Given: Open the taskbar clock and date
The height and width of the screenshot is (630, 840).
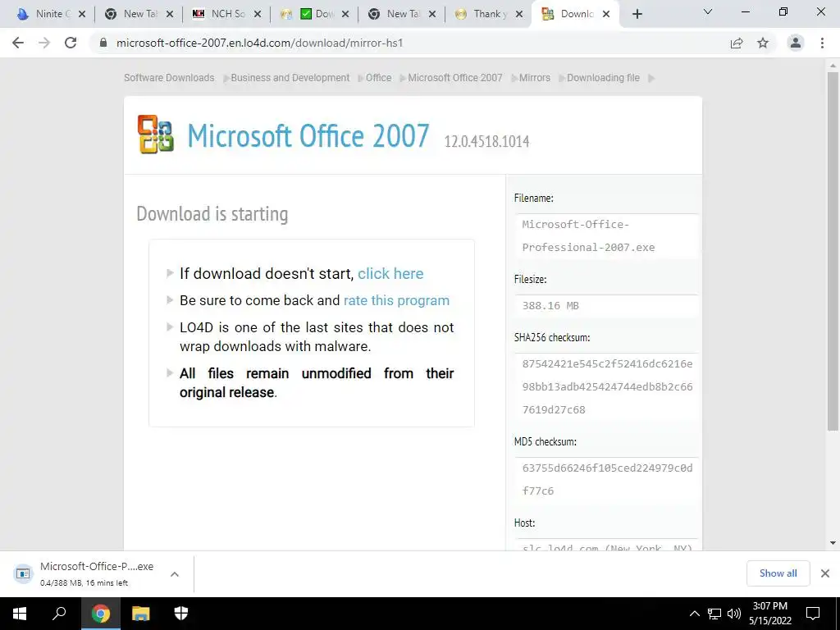Looking at the screenshot, I should click(x=769, y=614).
